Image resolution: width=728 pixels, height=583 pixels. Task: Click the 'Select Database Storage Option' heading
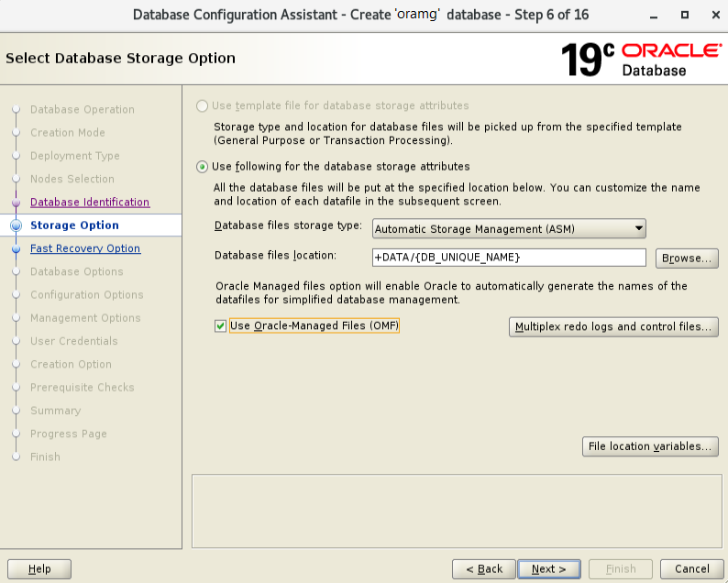pos(121,59)
